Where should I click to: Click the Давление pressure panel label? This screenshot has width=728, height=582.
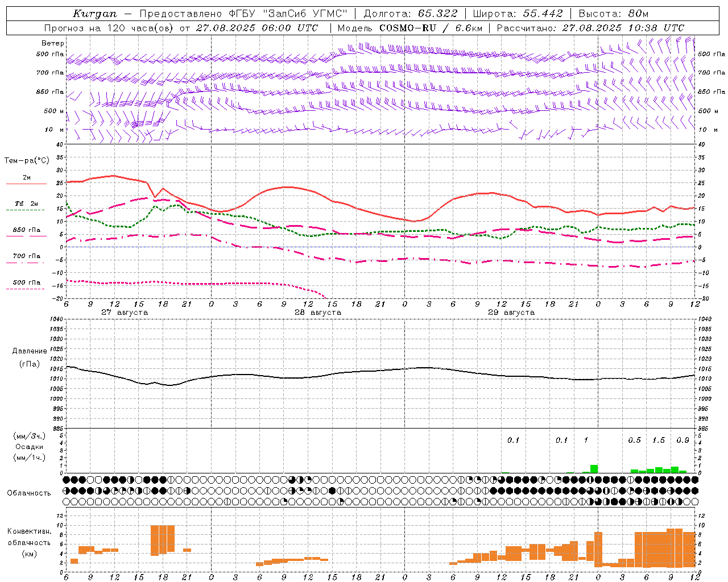pyautogui.click(x=30, y=351)
